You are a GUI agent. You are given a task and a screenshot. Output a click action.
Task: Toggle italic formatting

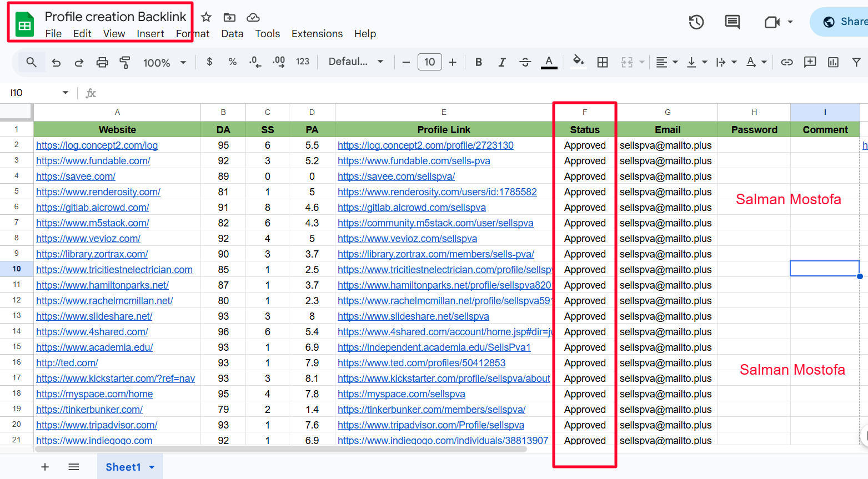[x=502, y=62]
